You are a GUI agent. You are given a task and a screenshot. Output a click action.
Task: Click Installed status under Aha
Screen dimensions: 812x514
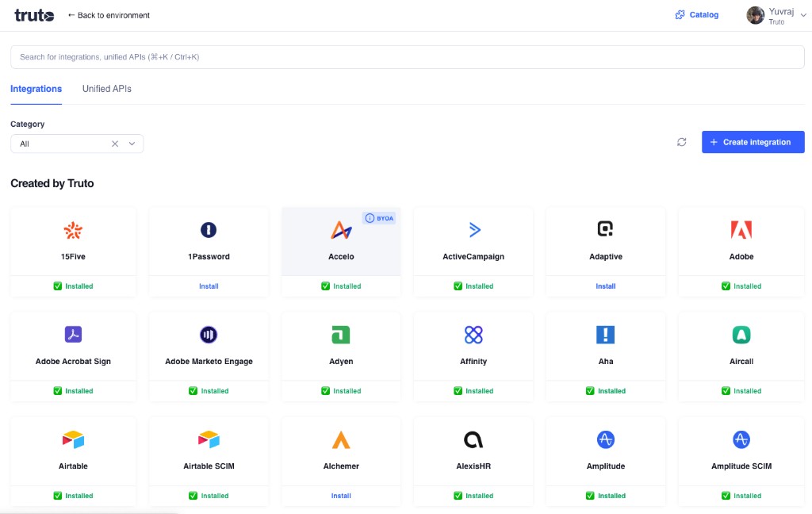point(605,391)
